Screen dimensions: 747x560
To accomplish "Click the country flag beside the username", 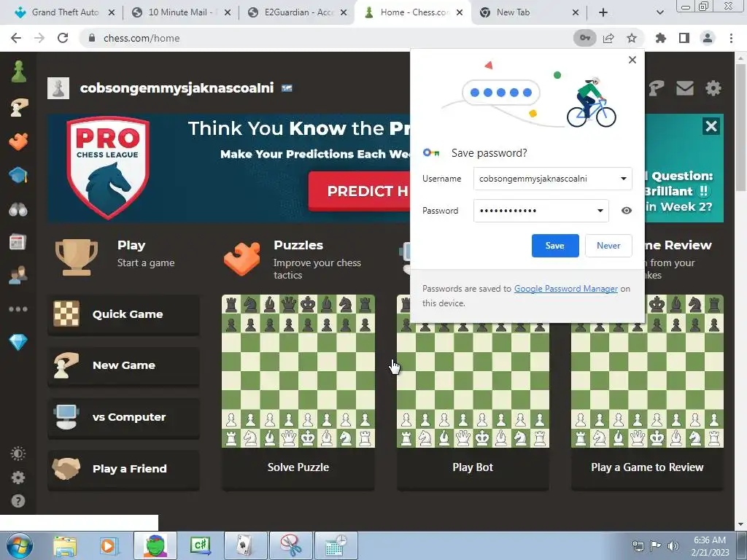I will coord(287,88).
